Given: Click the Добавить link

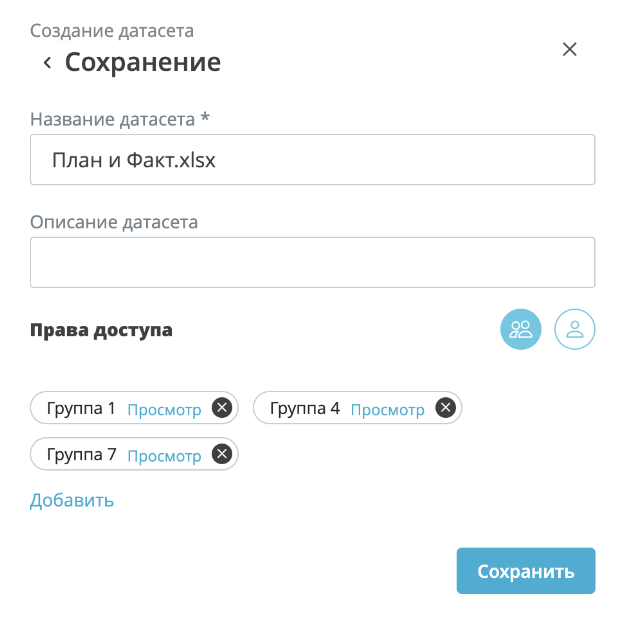Looking at the screenshot, I should [72, 500].
